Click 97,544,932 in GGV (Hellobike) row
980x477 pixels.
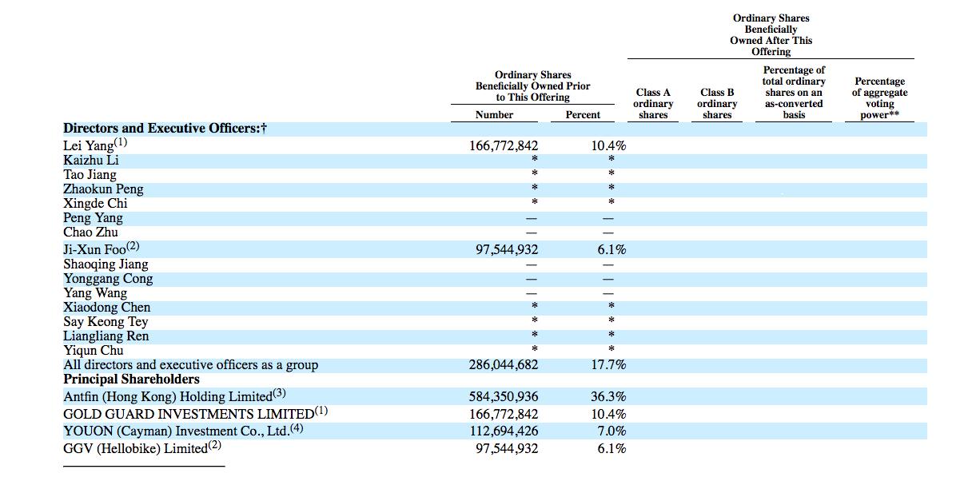[x=507, y=448]
